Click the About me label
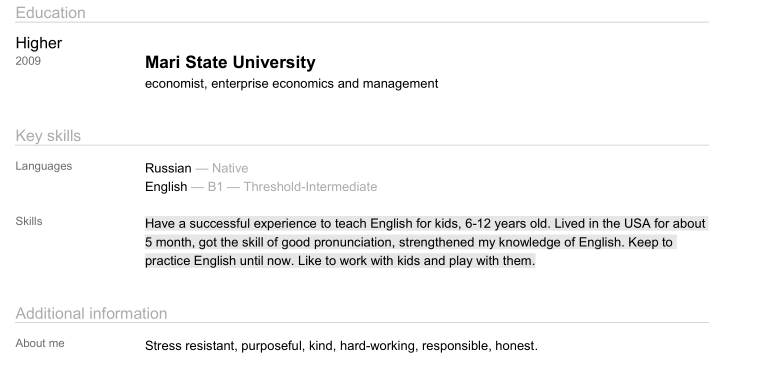Screen dimensions: 759x378 (x=40, y=343)
